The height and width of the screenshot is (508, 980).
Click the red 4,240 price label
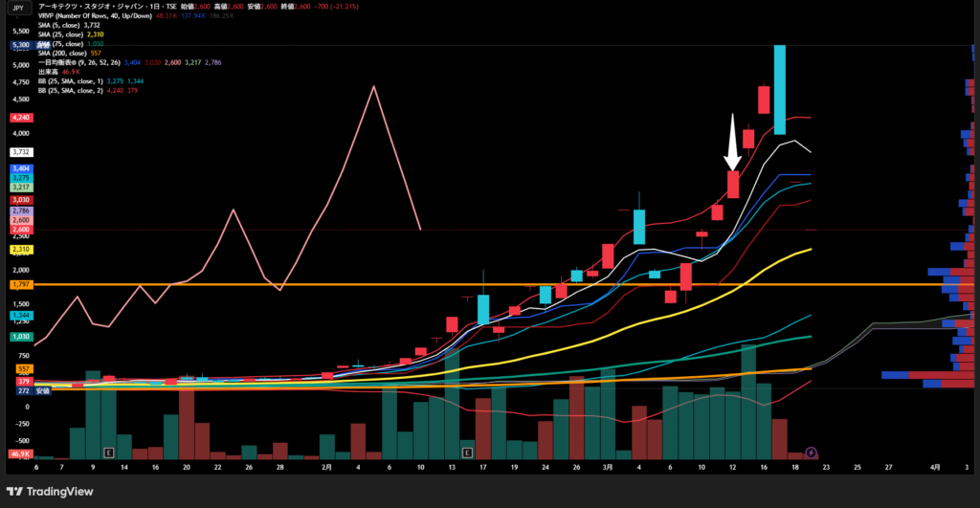point(19,117)
